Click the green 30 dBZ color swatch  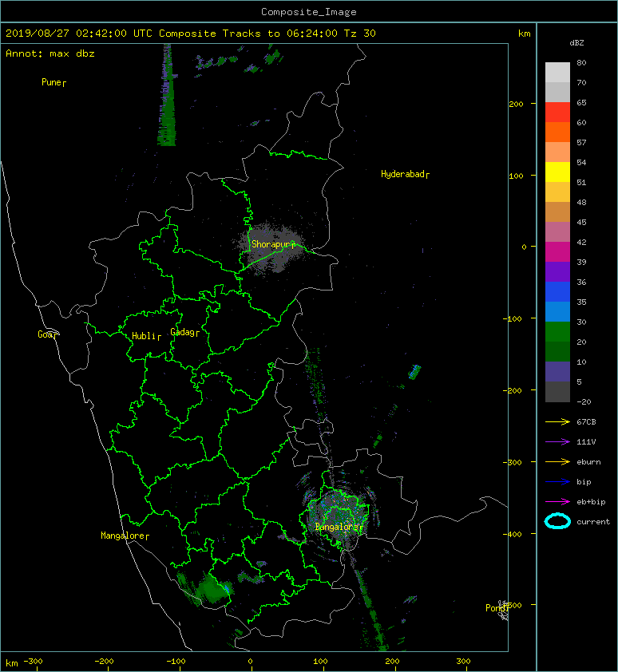557,331
